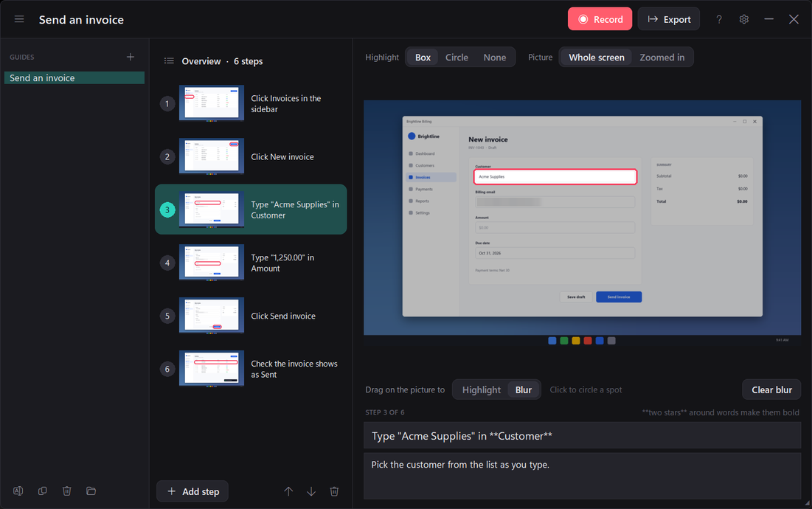Select thumbnail of step 2
This screenshot has width=812, height=509.
coord(211,156)
